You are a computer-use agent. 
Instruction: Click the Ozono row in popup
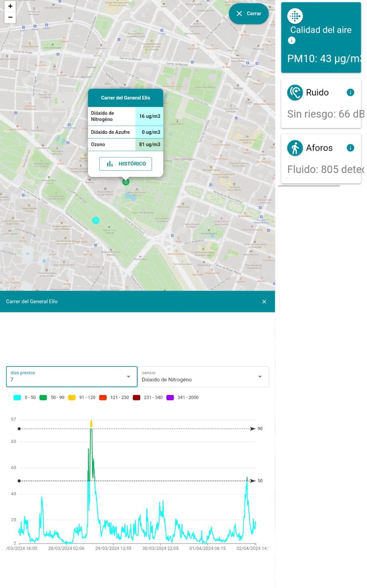126,145
